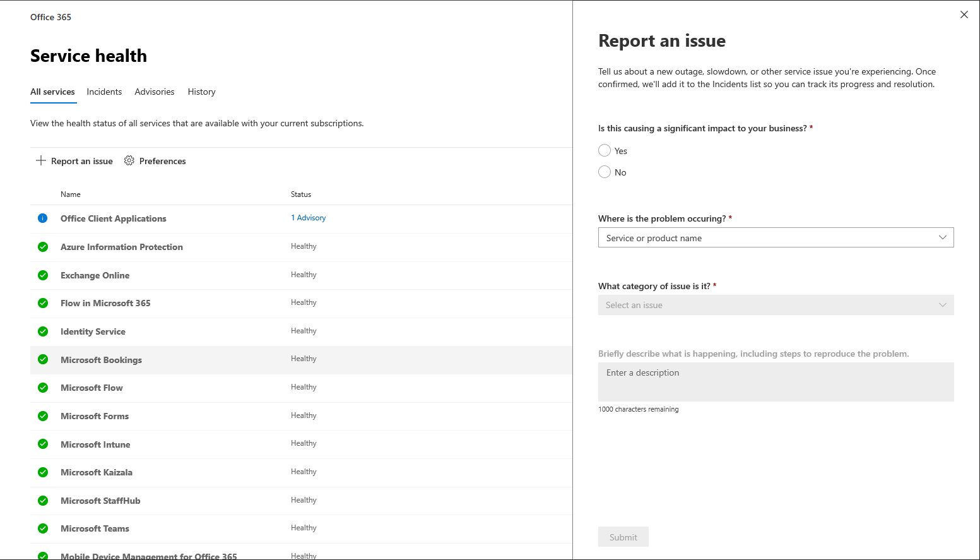
Task: Click the plus icon beside Report an issue
Action: point(41,160)
